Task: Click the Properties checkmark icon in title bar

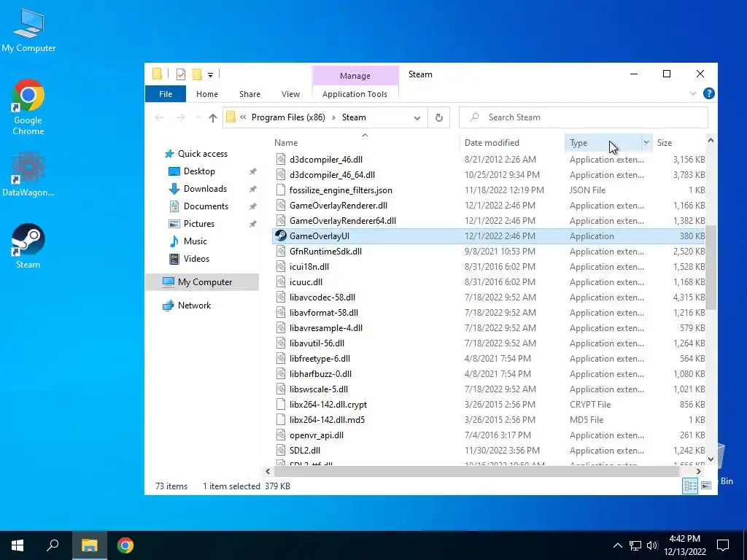Action: pyautogui.click(x=181, y=74)
